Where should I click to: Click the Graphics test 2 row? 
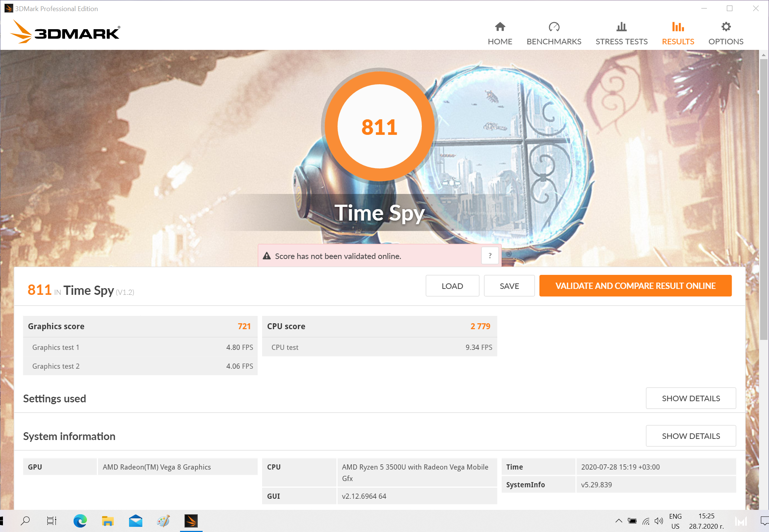(x=140, y=366)
